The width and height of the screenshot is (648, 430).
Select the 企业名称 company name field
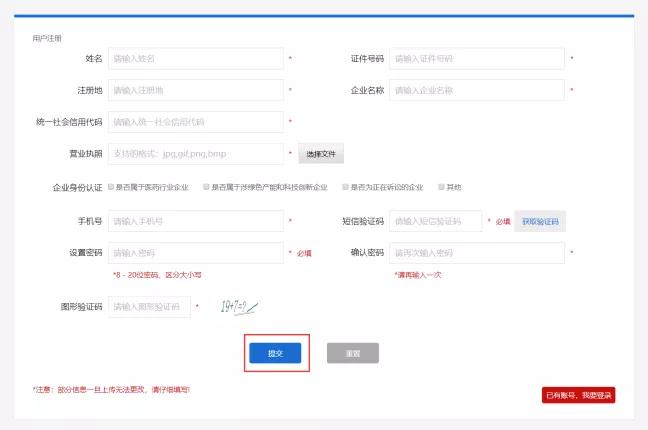[x=477, y=90]
